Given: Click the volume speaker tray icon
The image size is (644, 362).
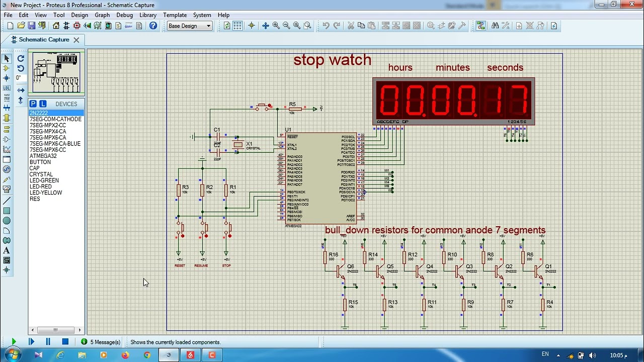Looking at the screenshot, I should coord(592,355).
